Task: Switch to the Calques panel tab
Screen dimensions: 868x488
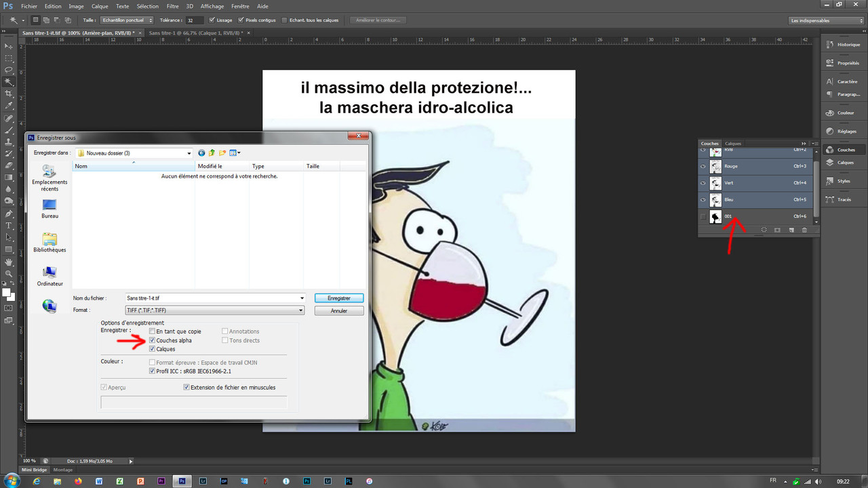Action: (733, 144)
